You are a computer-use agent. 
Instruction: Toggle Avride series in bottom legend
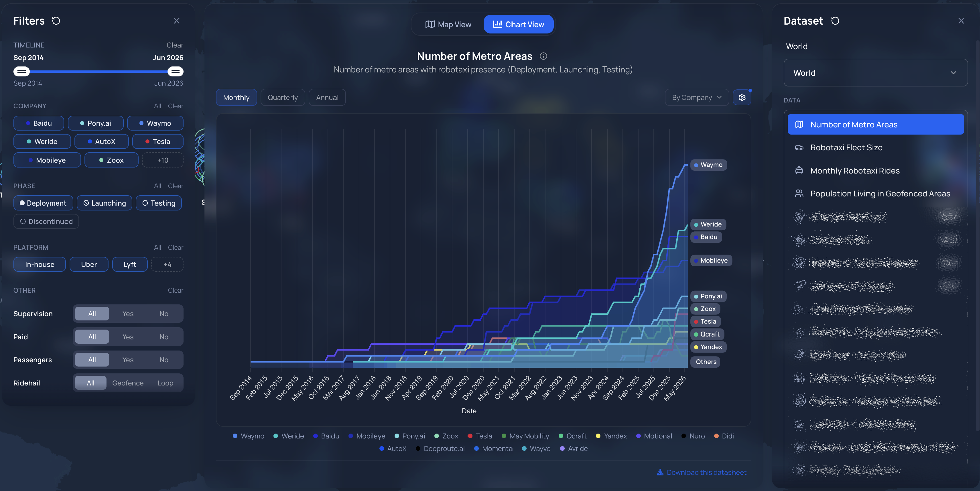point(574,448)
